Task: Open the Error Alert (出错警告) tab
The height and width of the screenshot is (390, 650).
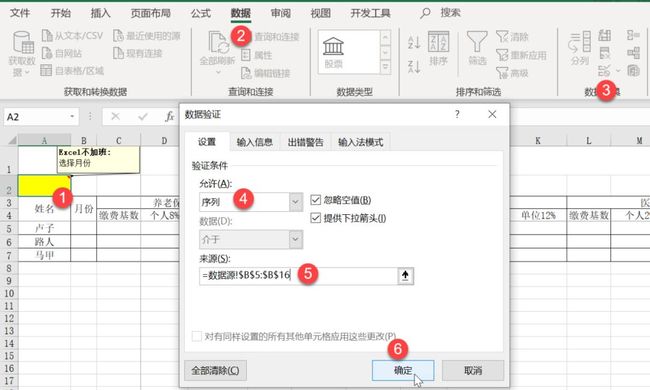Action: coord(306,142)
